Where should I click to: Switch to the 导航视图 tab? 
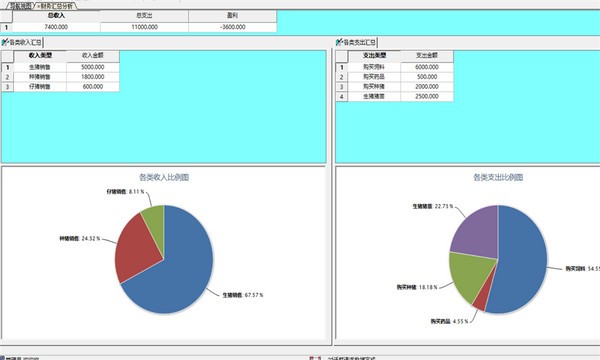click(x=21, y=6)
